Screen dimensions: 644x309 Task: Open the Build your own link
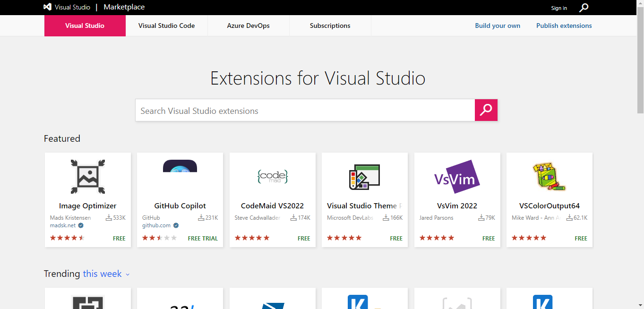[x=498, y=26]
